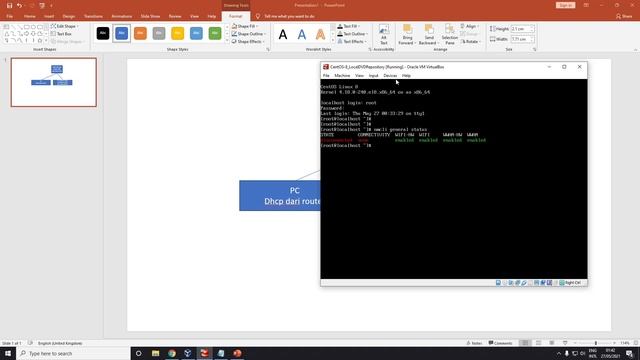Apply the gray shape style swatch
Viewport: 640px width, 360px height.
(159, 33)
